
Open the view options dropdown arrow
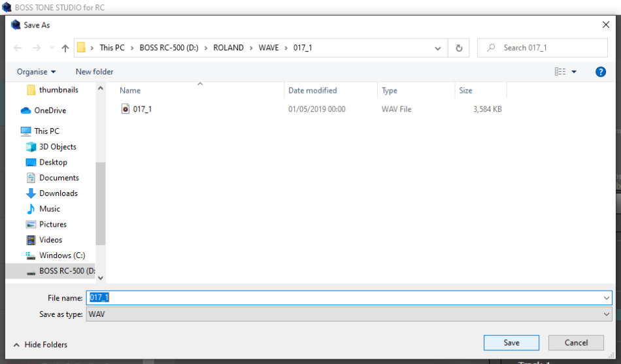(x=574, y=72)
